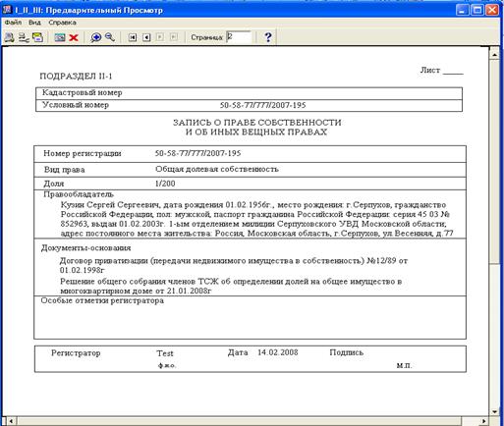This screenshot has width=504, height=426.
Task: Click the Регистратор label
Action: pyautogui.click(x=76, y=353)
